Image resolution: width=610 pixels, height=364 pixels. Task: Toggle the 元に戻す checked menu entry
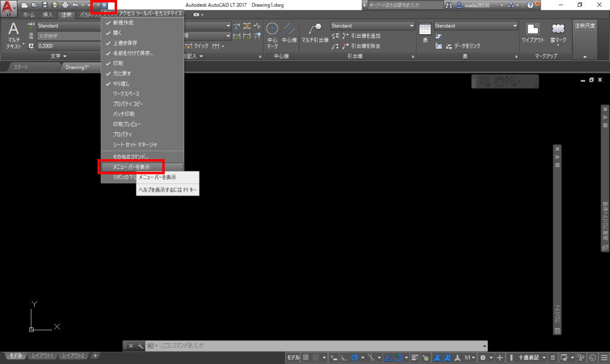click(x=142, y=74)
